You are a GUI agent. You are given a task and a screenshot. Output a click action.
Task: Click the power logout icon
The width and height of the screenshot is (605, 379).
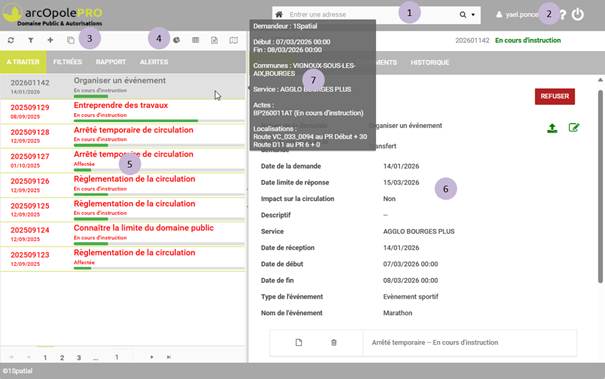tap(578, 14)
